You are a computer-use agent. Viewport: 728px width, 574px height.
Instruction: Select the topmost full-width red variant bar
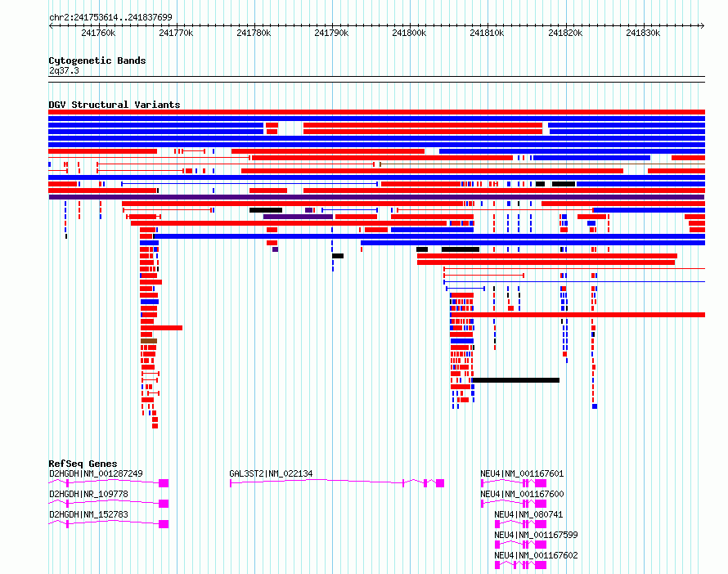(376, 112)
